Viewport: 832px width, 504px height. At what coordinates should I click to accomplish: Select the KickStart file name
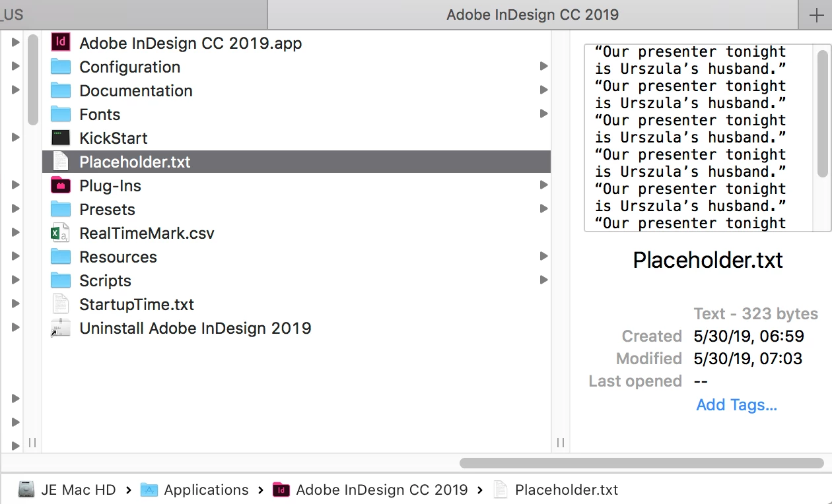point(113,139)
